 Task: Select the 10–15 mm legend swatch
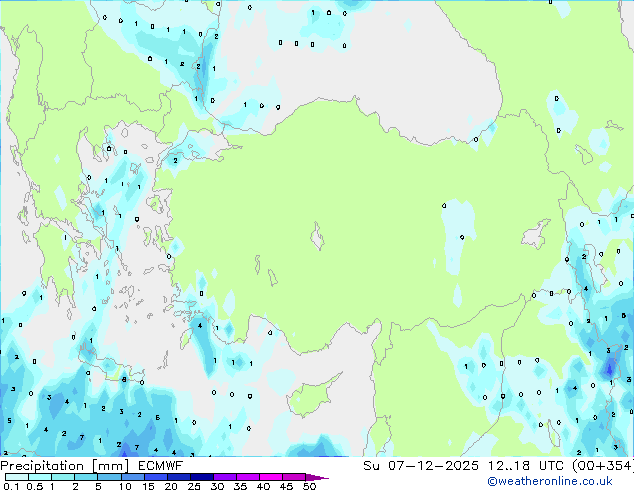[133, 477]
